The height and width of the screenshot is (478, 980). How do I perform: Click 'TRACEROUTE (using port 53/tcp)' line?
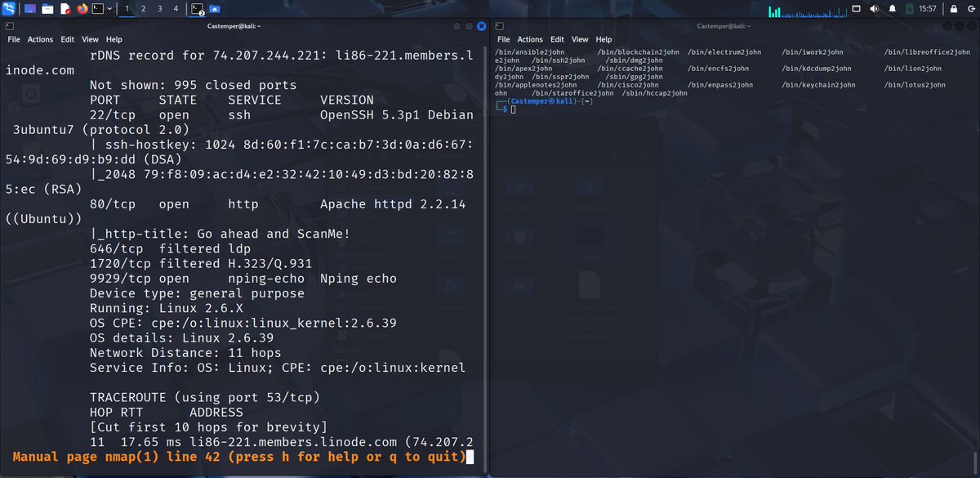point(205,397)
